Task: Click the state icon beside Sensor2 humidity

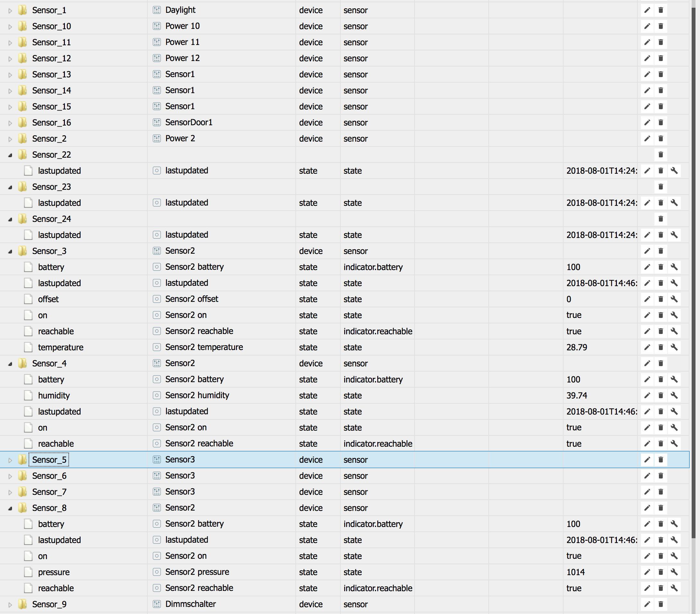Action: click(x=157, y=396)
